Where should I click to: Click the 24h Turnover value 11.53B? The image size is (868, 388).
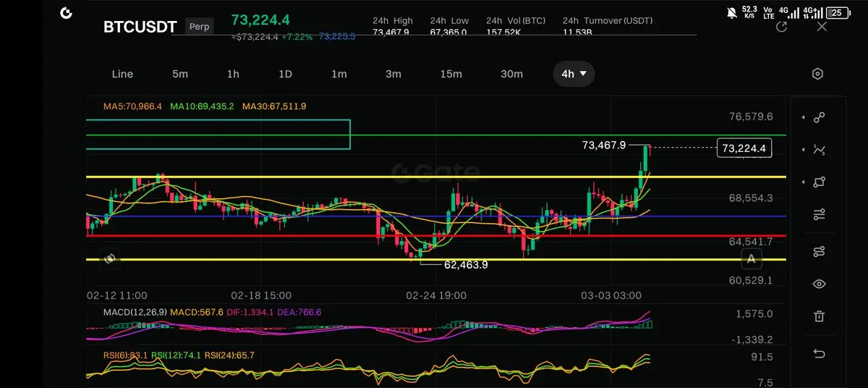coord(577,32)
